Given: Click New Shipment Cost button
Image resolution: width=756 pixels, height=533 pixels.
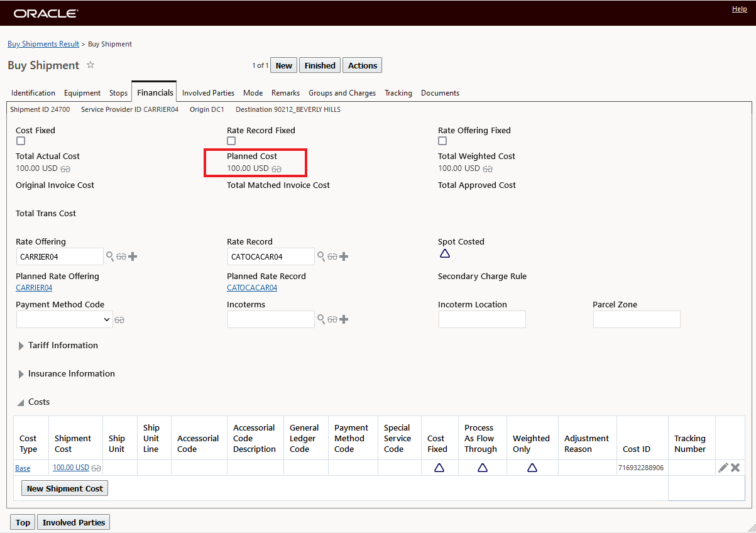Looking at the screenshot, I should [x=65, y=488].
